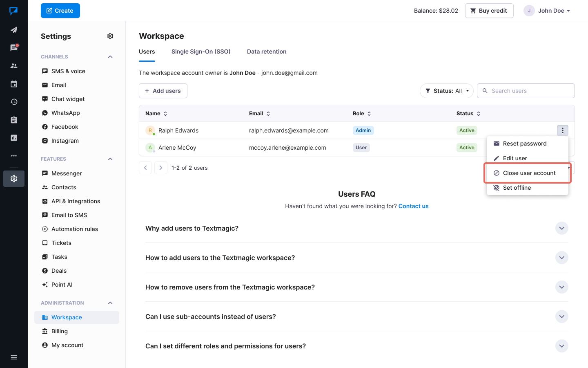Click the Contact us link
The width and height of the screenshot is (588, 368).
point(413,206)
